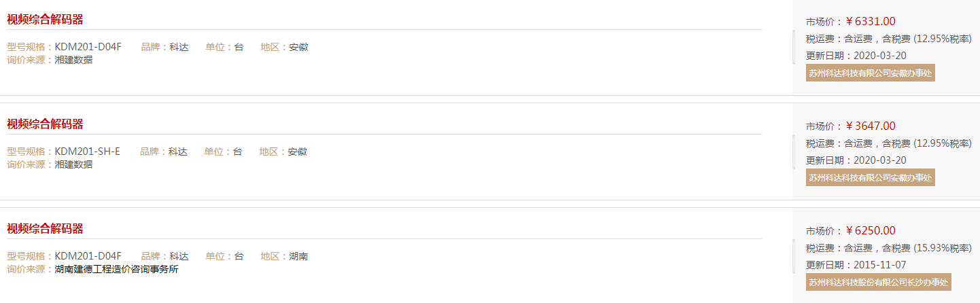Click the 品牌 科达 brand in the KDM201-SH-E listing

(178, 151)
